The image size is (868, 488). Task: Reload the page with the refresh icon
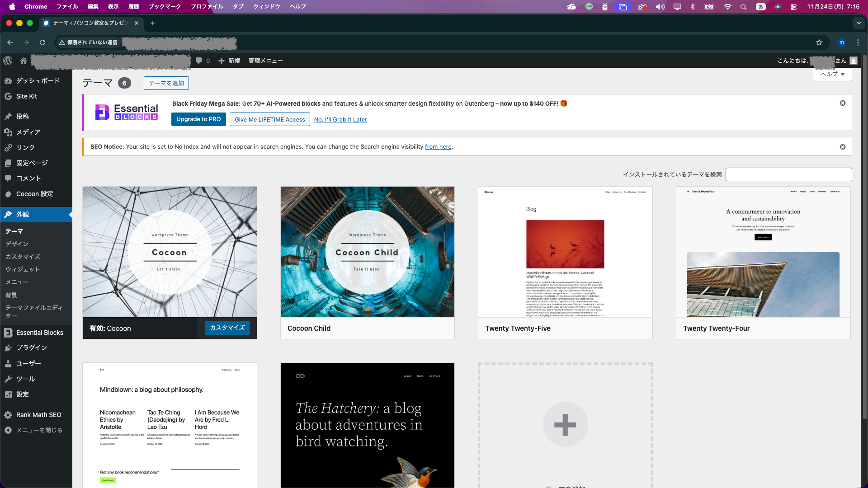42,42
